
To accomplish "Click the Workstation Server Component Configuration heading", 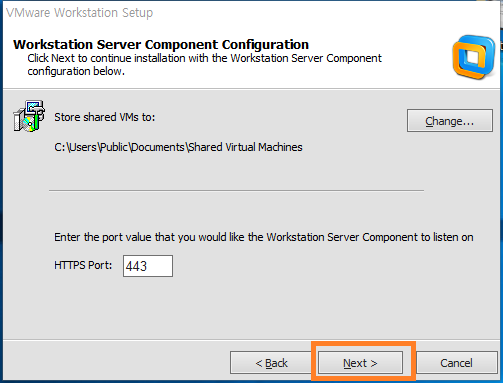I will 161,44.
